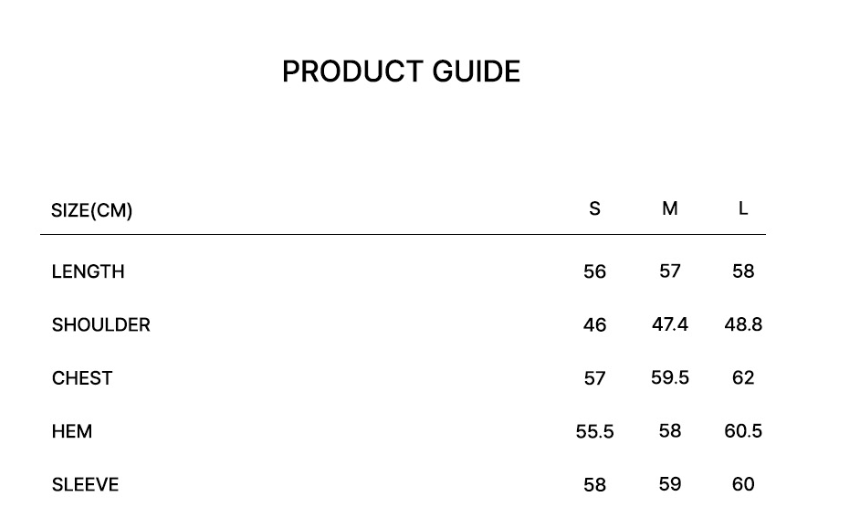
Task: Click the LENGTH row label
Action: click(x=88, y=271)
